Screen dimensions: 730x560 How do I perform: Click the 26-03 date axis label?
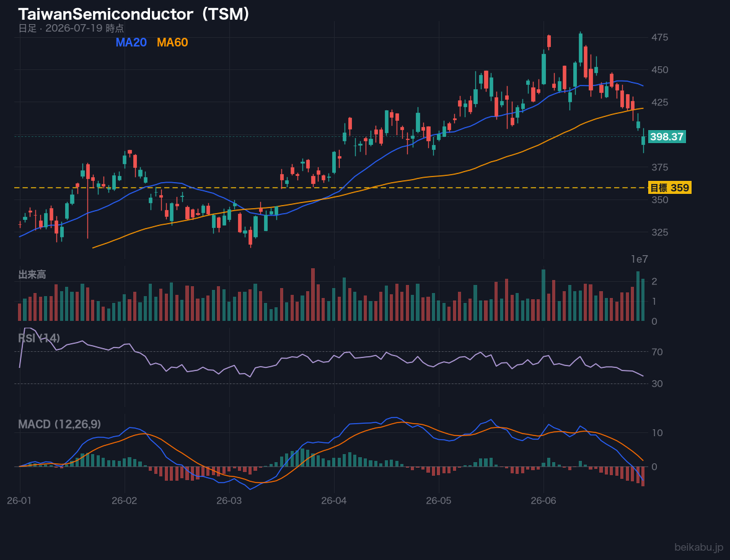pos(229,501)
